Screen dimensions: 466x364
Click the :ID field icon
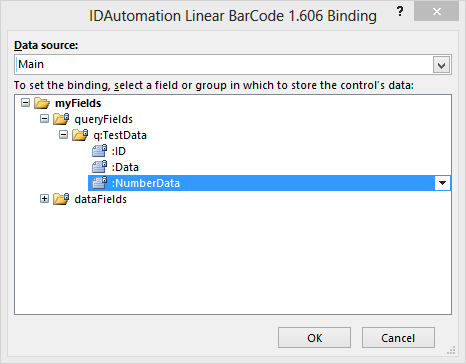tap(100, 151)
